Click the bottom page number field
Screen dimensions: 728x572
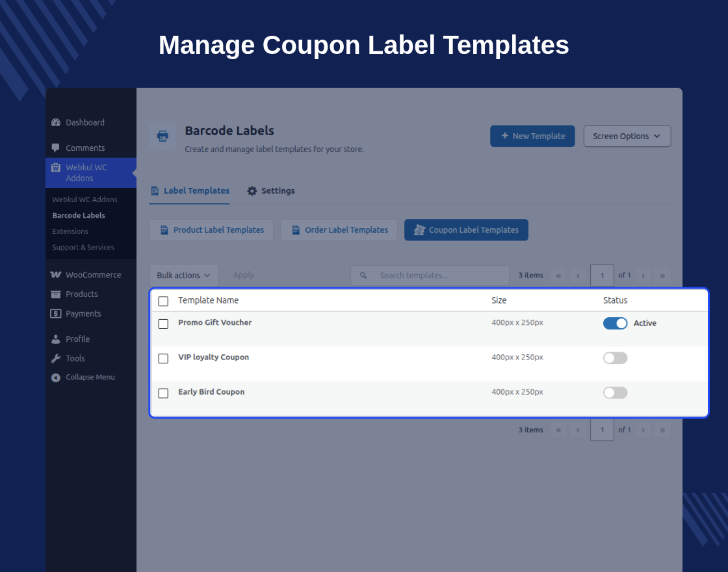(602, 430)
